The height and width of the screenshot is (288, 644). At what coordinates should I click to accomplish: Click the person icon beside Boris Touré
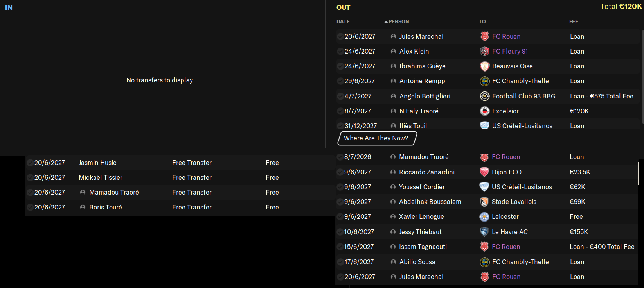point(83,207)
